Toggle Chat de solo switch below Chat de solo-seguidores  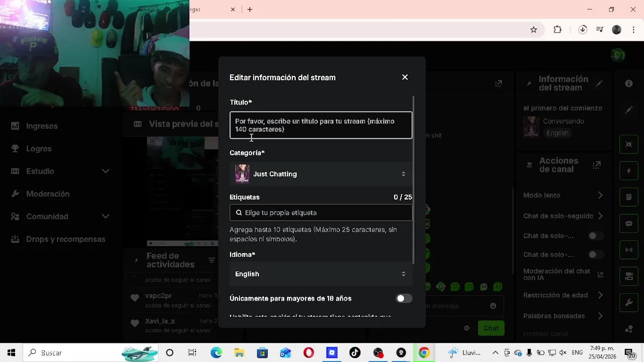tap(596, 236)
